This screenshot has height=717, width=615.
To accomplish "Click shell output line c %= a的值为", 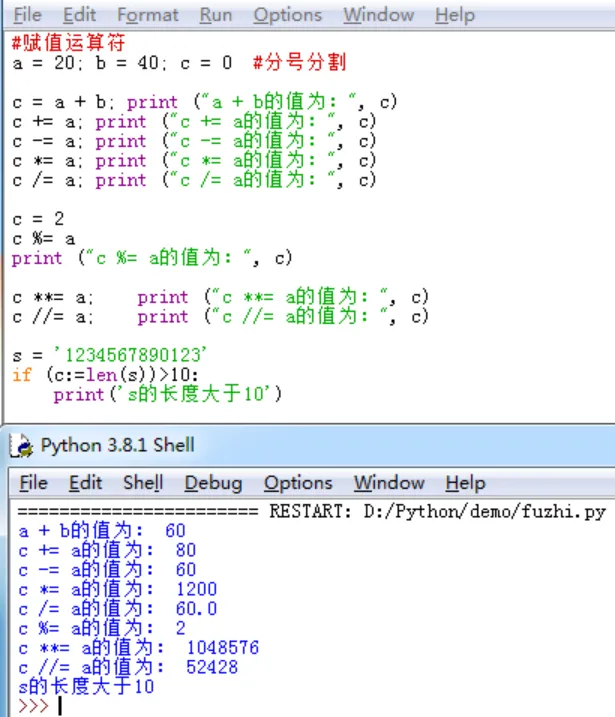I will coord(102,628).
